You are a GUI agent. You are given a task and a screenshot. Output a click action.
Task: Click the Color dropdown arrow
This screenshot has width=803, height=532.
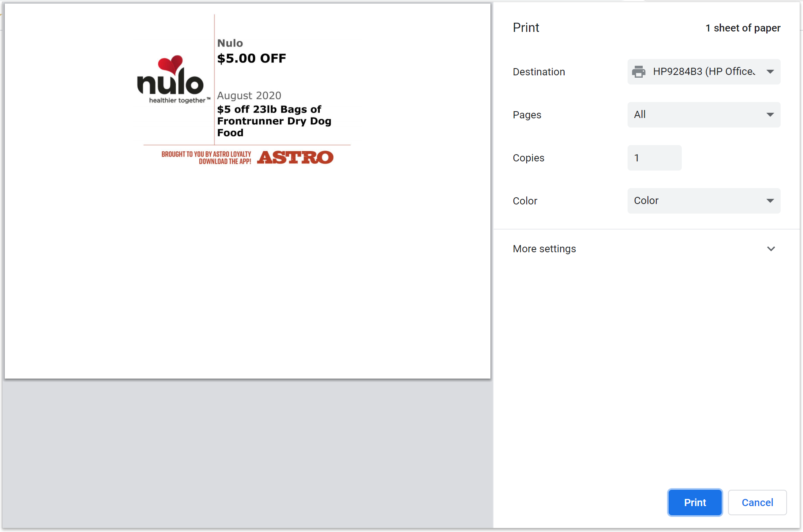[770, 201]
